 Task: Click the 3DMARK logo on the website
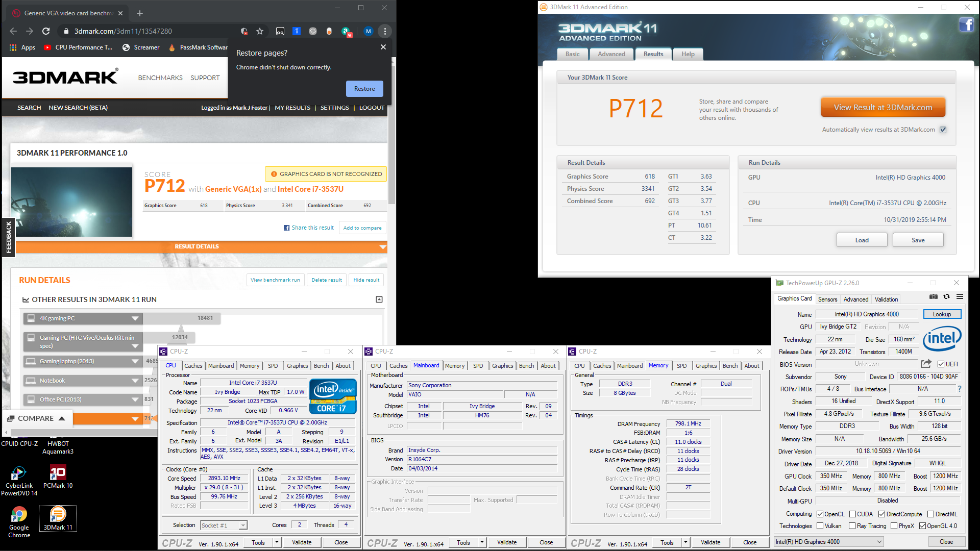[65, 77]
